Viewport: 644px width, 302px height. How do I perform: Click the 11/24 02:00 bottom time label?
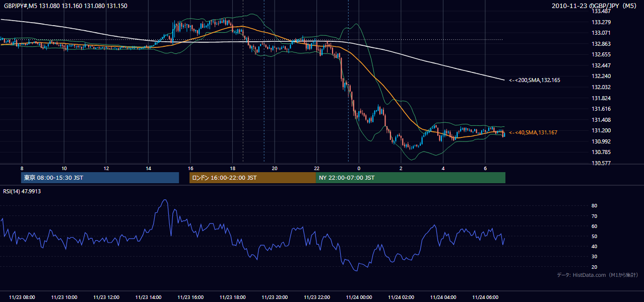pos(401,297)
